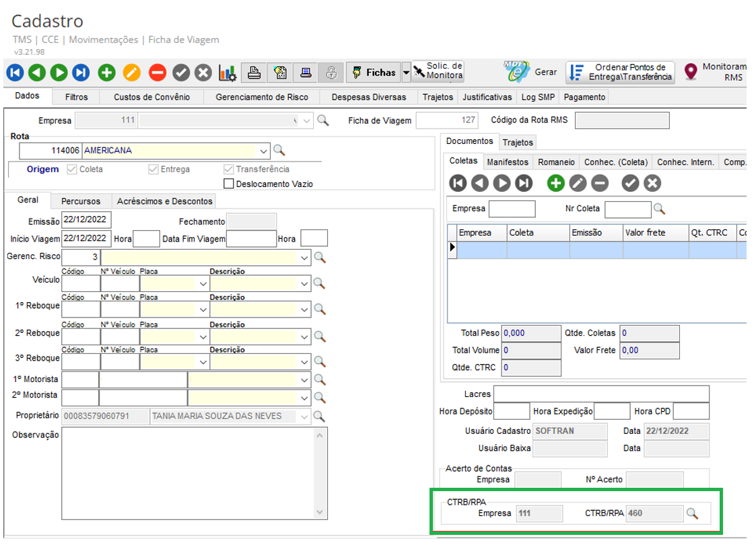Toggle the Transferência checkbox
Viewport: 756px width, 549px height.
point(229,170)
